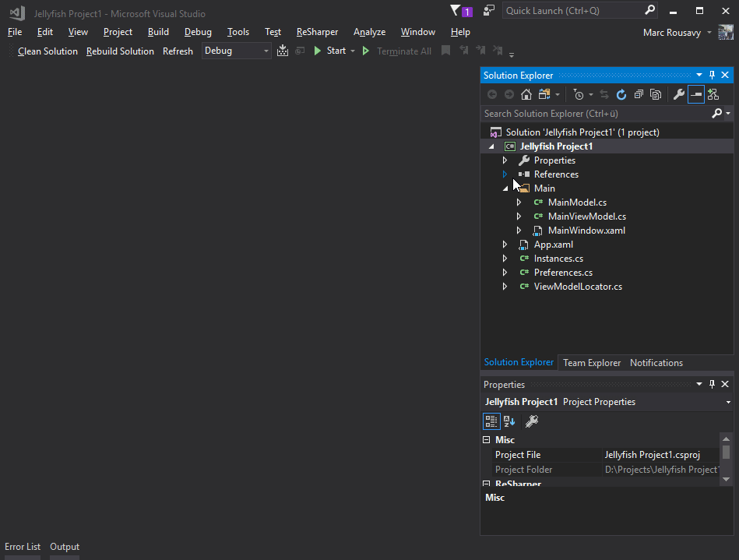
Task: Open Property Pages wrench icon
Action: pos(532,421)
